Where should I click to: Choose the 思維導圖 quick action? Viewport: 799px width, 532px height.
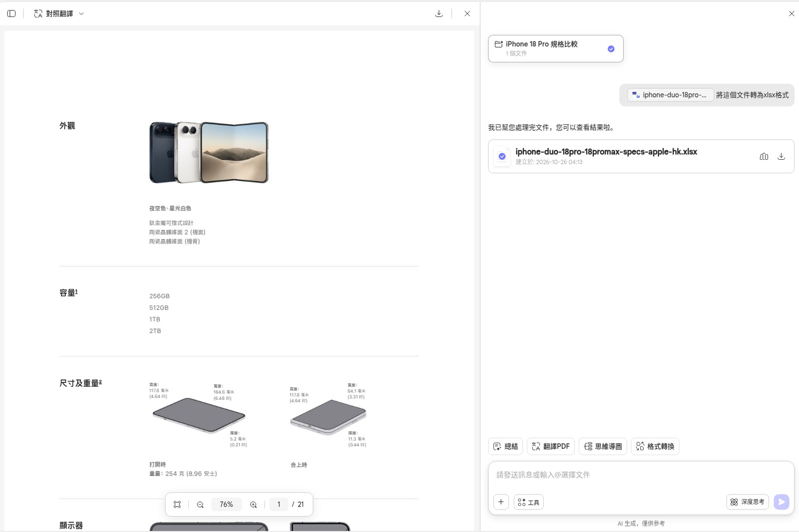[x=603, y=446]
